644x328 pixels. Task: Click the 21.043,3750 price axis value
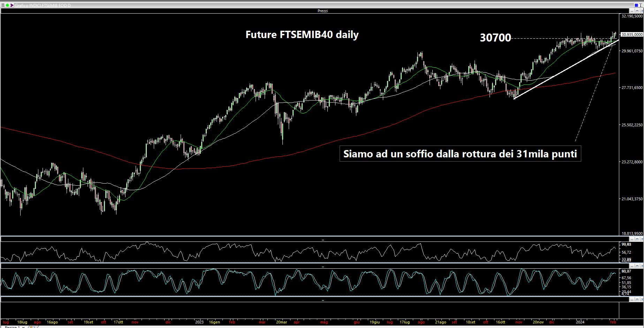[632, 199]
